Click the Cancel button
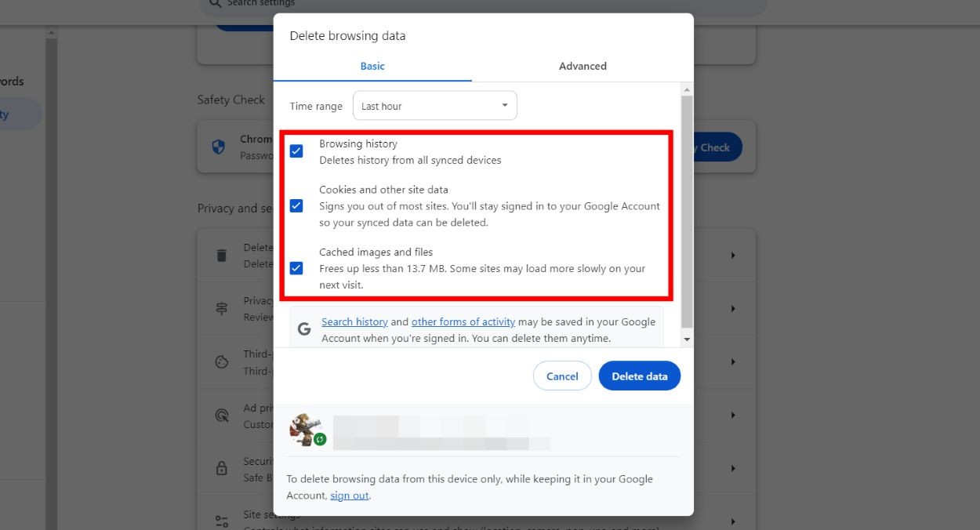 click(562, 376)
